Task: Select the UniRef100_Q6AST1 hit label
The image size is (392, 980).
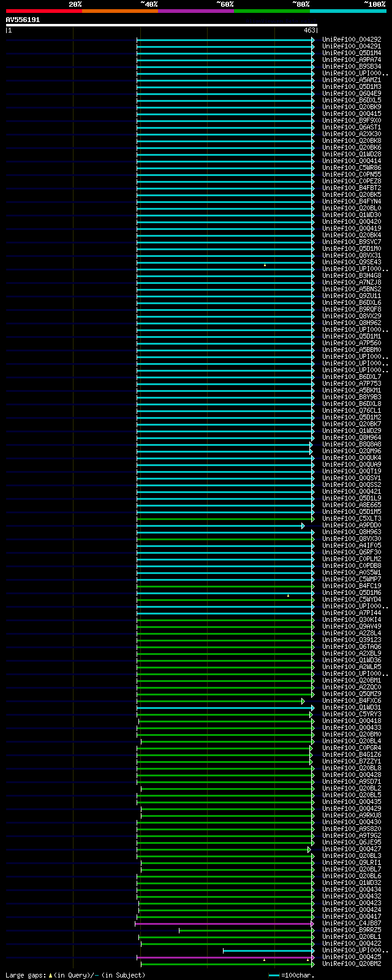Action: click(352, 128)
